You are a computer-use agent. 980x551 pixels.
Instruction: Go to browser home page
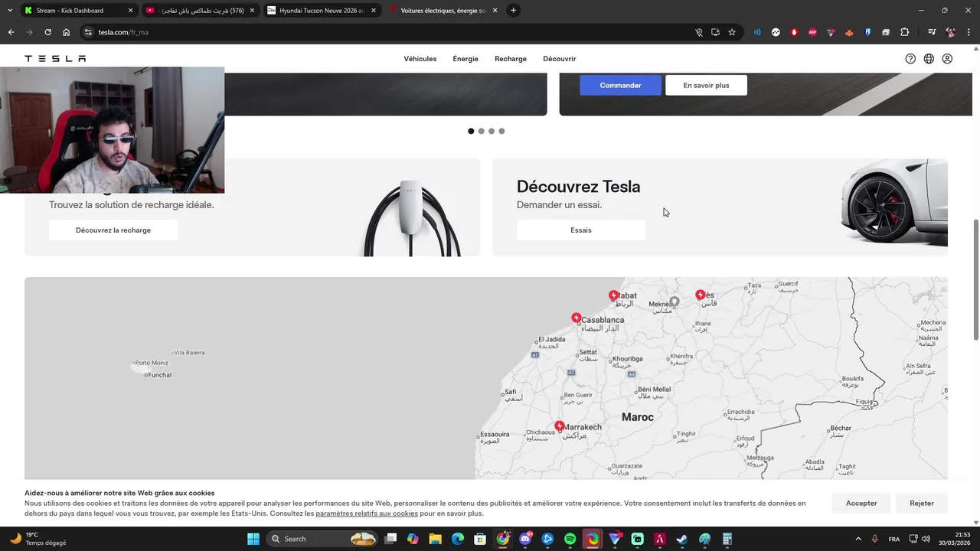pos(66,32)
